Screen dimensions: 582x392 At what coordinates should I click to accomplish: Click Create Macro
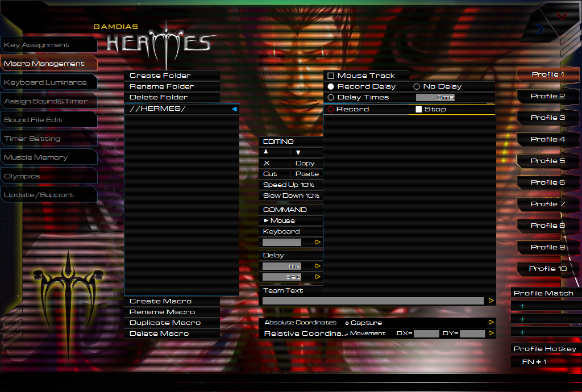172,301
